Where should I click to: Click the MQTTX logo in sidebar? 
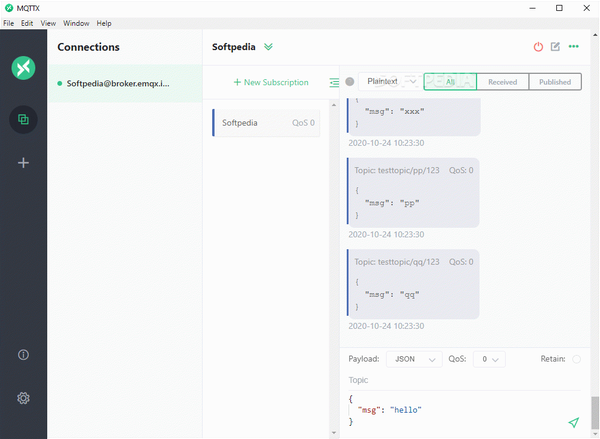tap(23, 68)
